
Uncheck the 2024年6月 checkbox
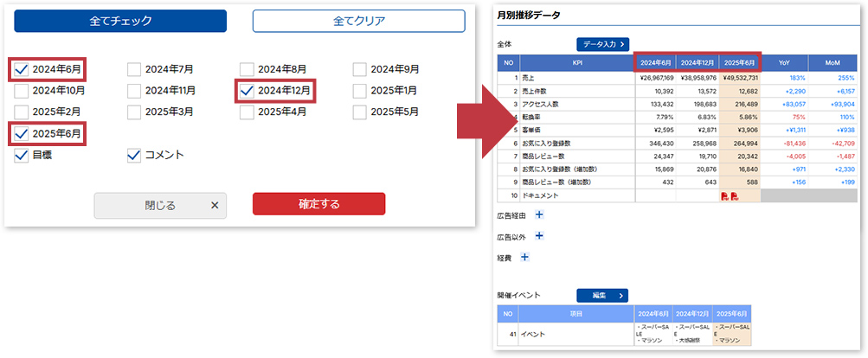pos(22,69)
